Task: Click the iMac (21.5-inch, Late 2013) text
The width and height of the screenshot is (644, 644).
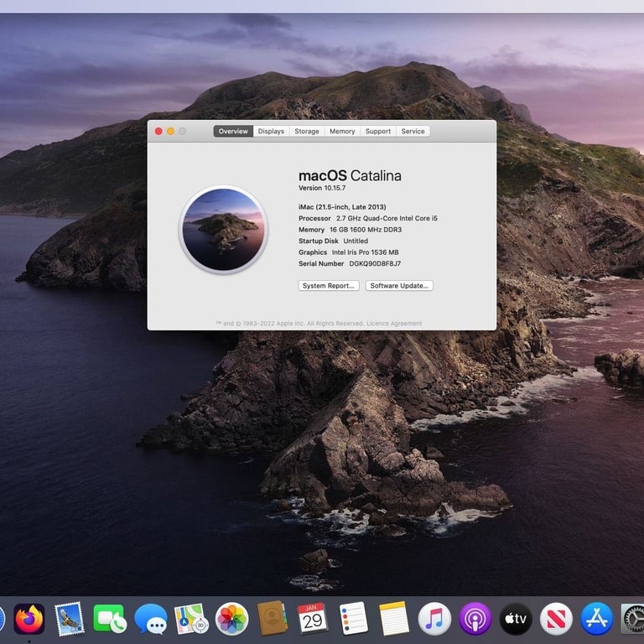Action: [342, 207]
